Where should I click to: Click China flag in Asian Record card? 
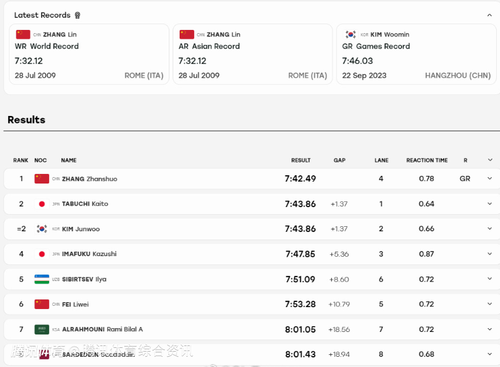pos(187,34)
